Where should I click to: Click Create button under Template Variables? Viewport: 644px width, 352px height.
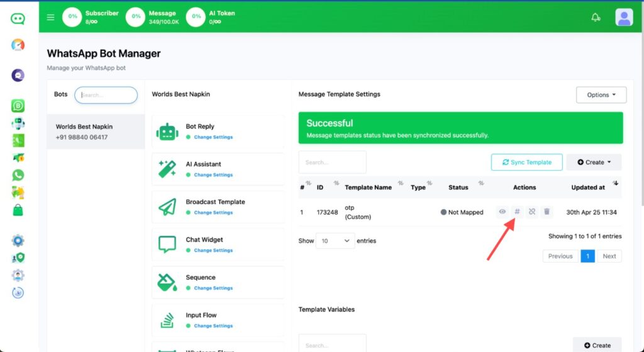point(597,345)
